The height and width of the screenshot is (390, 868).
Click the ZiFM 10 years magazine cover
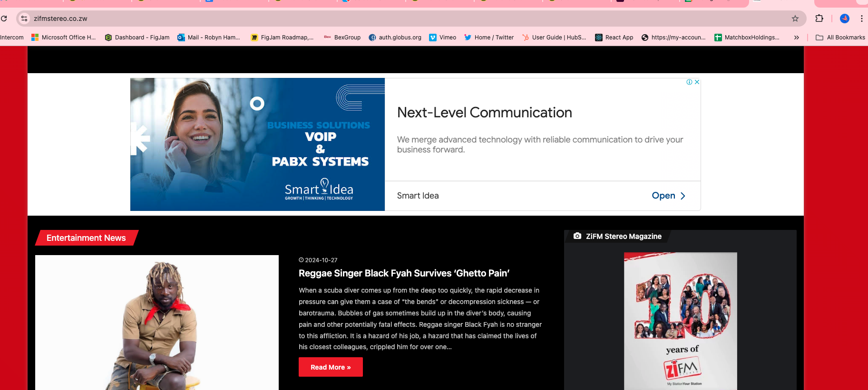pos(680,321)
